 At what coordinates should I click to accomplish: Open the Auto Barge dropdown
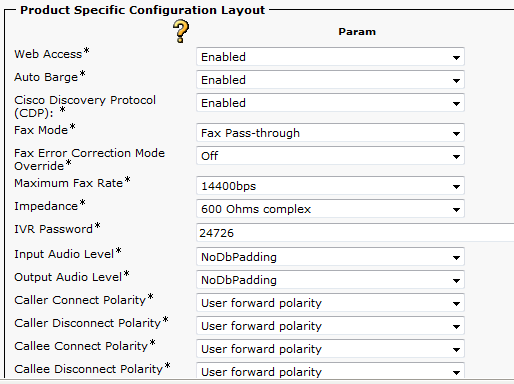[330, 80]
